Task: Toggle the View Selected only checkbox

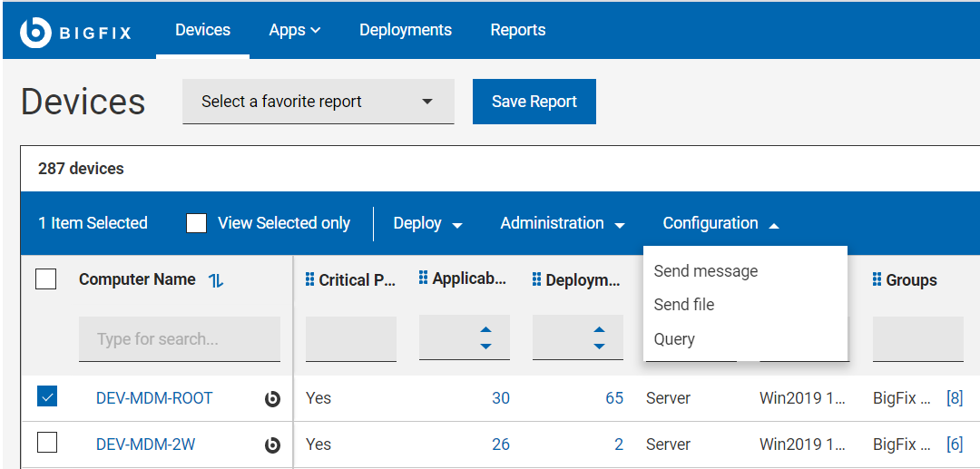Action: coord(196,223)
